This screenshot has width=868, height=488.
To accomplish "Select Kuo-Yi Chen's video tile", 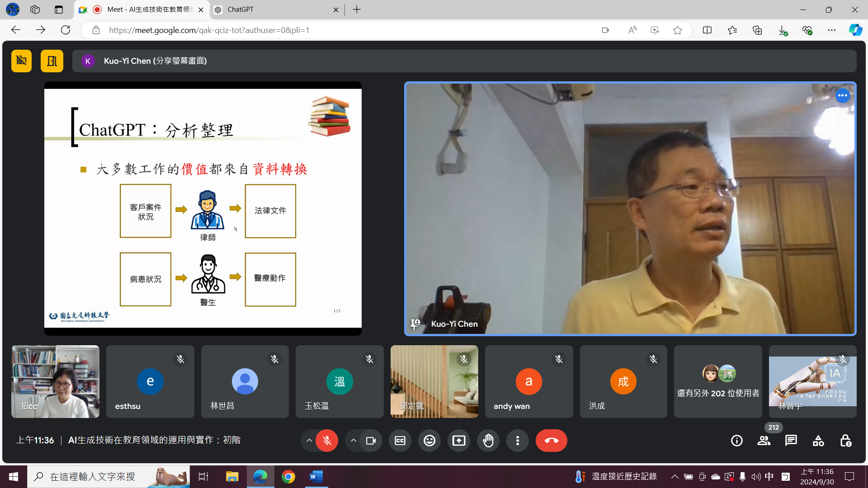I will 630,208.
